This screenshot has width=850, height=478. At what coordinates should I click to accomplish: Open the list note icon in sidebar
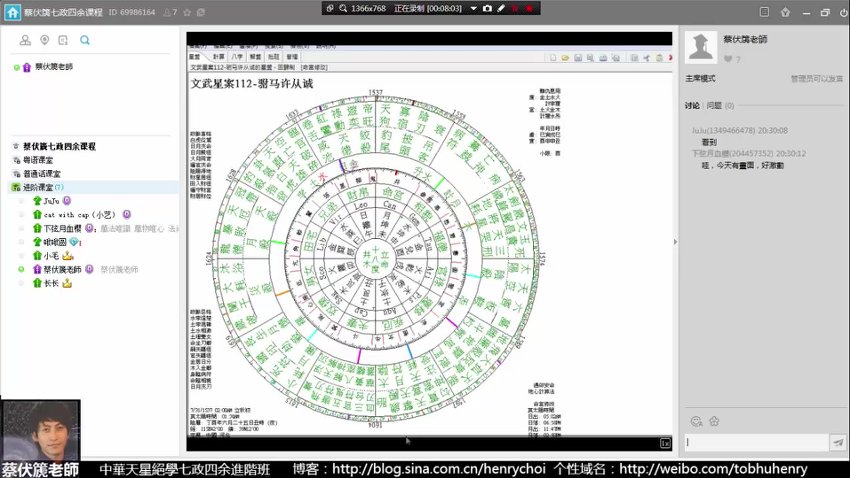(x=63, y=40)
